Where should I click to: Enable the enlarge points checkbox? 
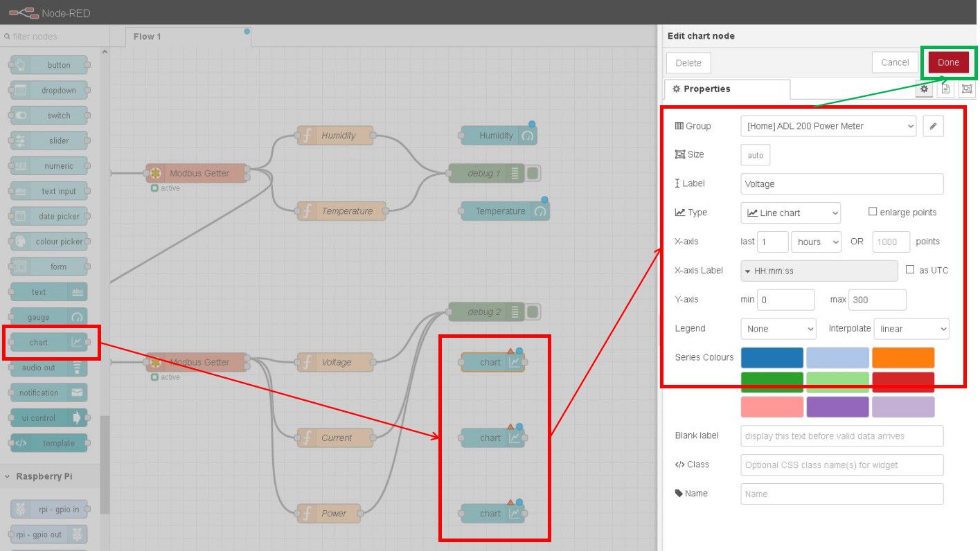[x=873, y=212]
